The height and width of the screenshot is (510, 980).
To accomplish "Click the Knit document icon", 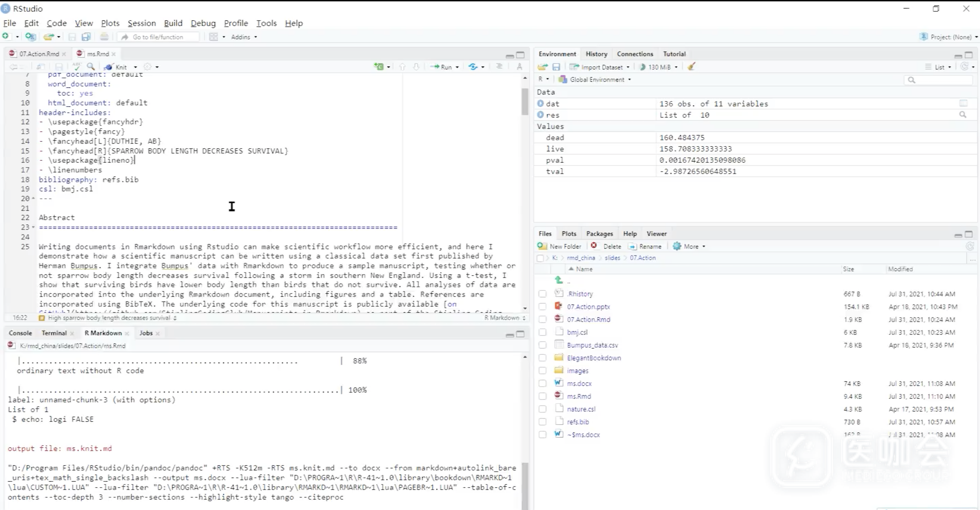I will (x=109, y=67).
